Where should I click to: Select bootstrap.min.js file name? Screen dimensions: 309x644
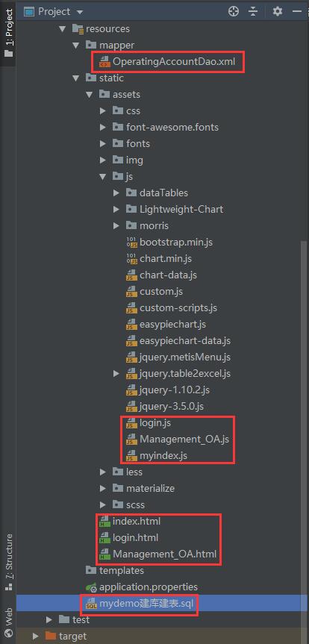tap(176, 243)
